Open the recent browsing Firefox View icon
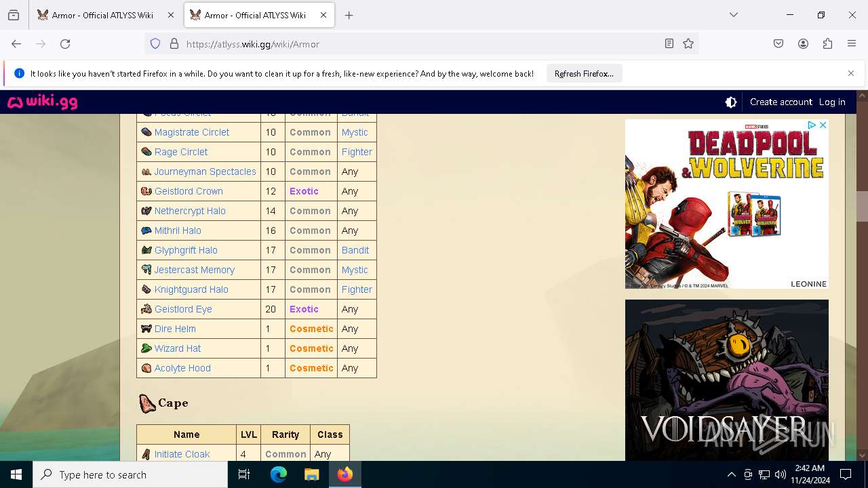868x488 pixels. [14, 15]
